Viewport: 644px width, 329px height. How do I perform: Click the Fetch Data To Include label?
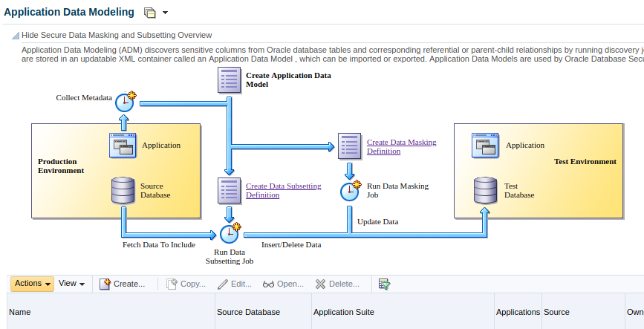159,245
